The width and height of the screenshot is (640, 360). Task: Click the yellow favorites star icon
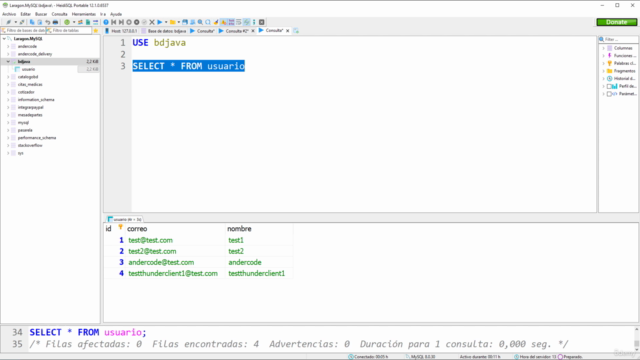[x=96, y=31]
